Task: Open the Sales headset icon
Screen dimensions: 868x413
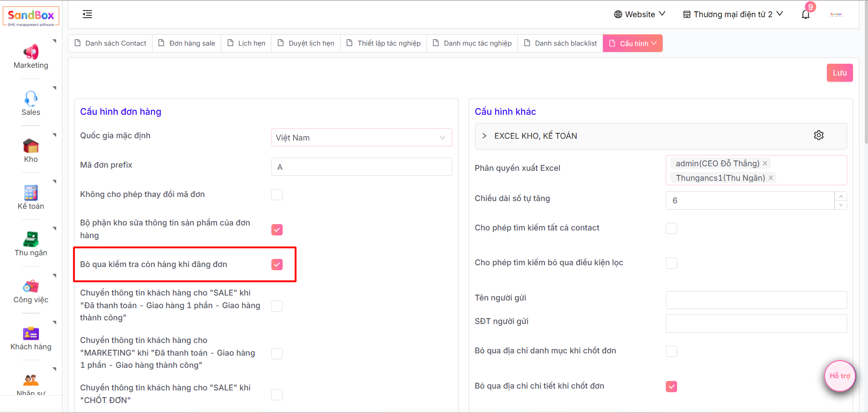Action: coord(31,99)
